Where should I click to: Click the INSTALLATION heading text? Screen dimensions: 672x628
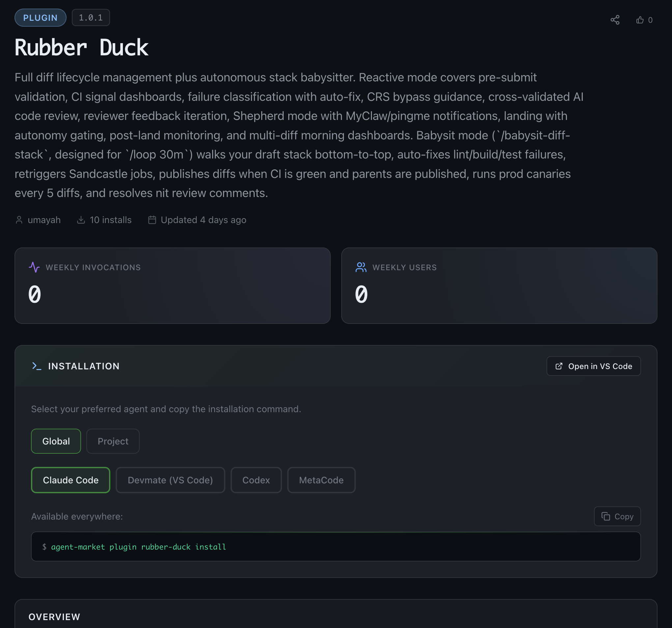pos(84,366)
